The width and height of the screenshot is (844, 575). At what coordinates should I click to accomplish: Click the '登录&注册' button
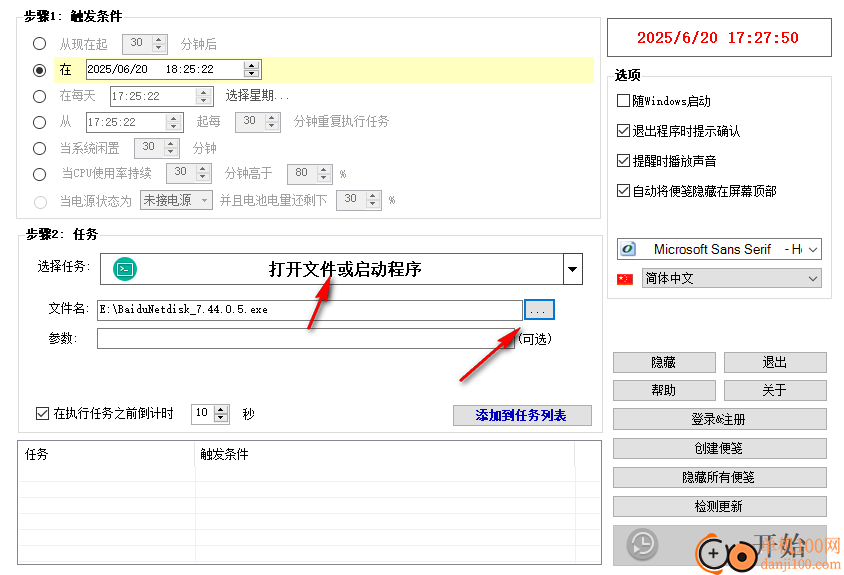point(719,419)
